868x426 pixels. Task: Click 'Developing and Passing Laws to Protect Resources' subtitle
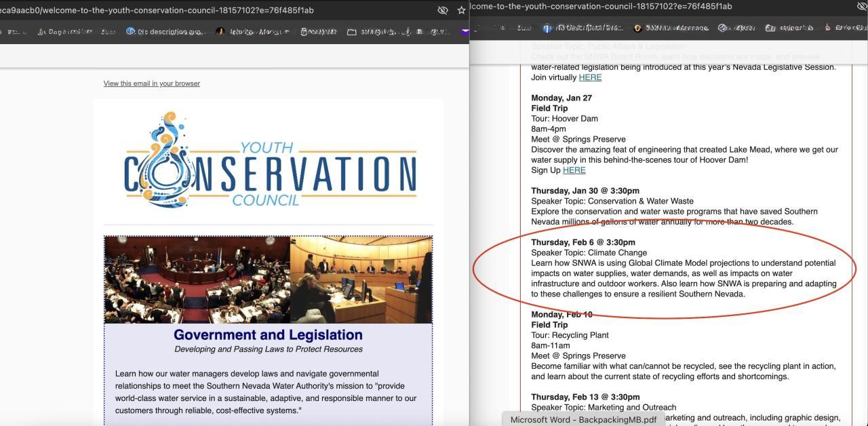[x=269, y=349]
